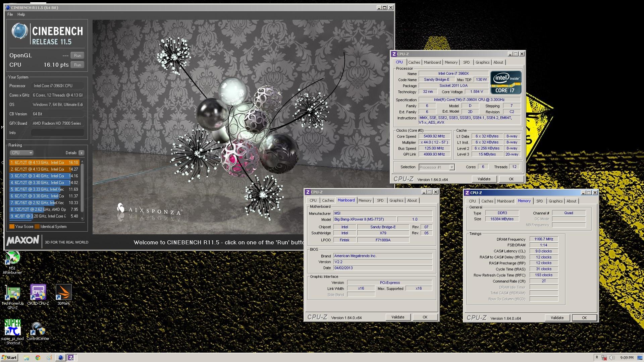Show hidden system tray icons

click(596, 358)
